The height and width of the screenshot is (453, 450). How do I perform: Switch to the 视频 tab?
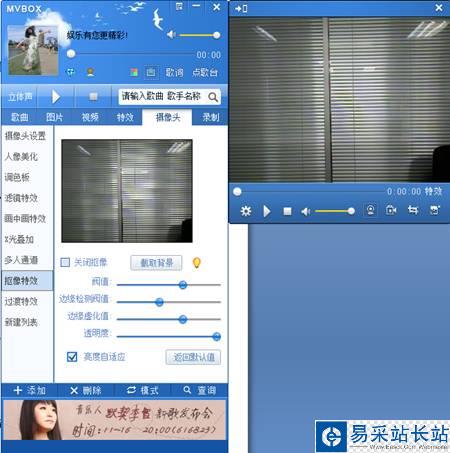(90, 117)
